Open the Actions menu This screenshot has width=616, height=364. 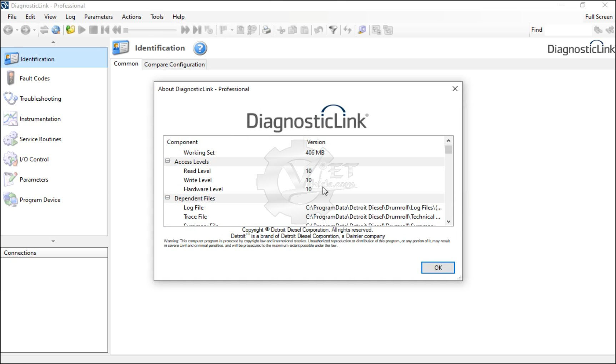[x=132, y=17]
